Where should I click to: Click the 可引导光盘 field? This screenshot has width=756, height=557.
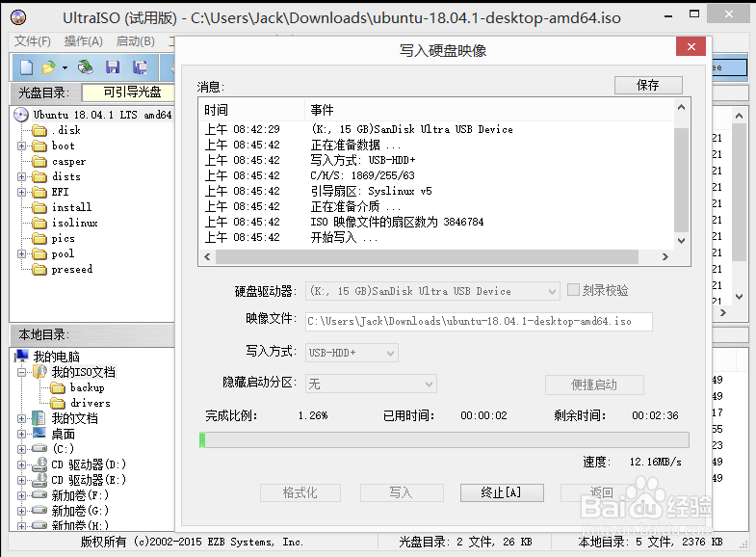tap(129, 93)
